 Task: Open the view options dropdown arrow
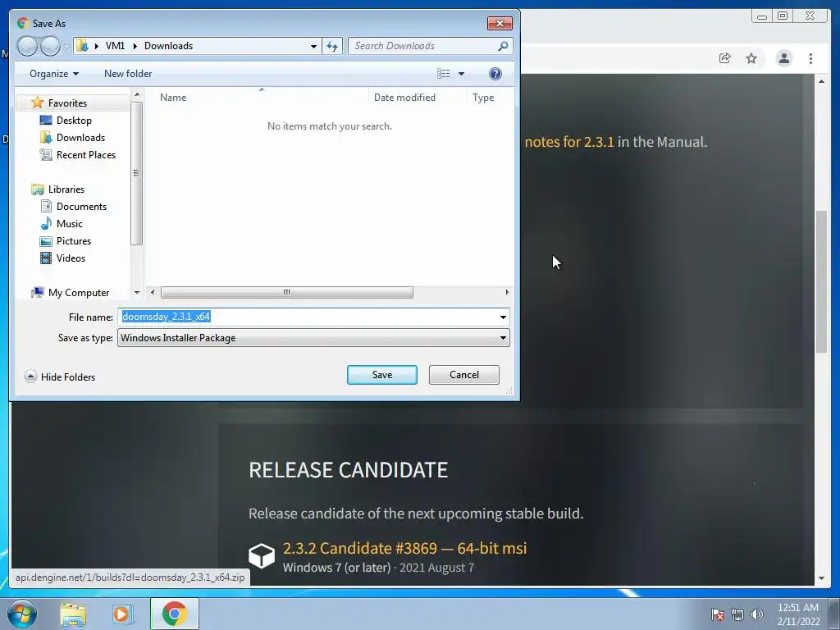click(461, 73)
